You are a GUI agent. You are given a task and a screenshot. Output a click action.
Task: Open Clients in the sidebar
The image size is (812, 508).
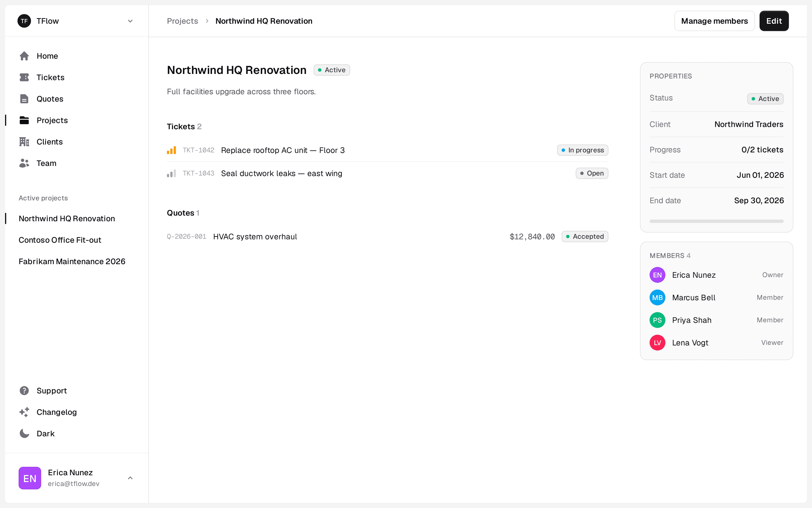(76, 142)
